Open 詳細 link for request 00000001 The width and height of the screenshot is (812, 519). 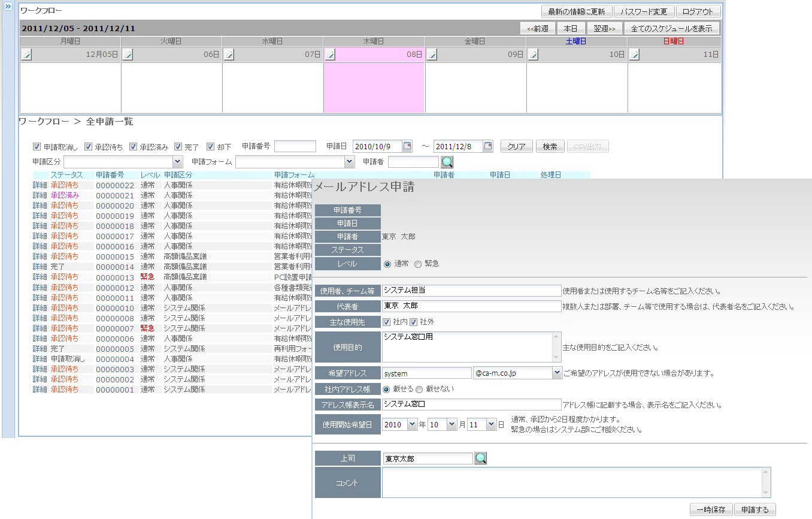pyautogui.click(x=40, y=390)
